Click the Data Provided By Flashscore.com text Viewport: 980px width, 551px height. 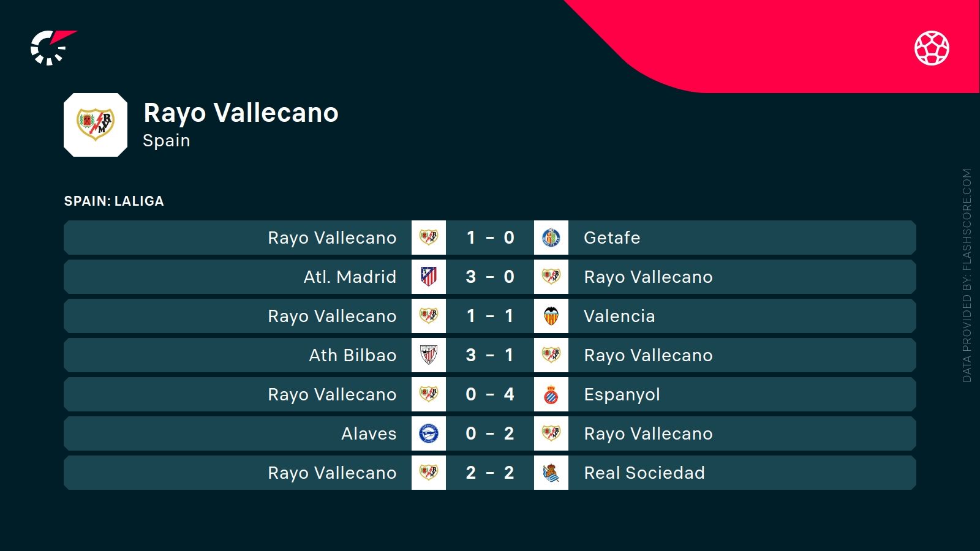[x=967, y=275]
